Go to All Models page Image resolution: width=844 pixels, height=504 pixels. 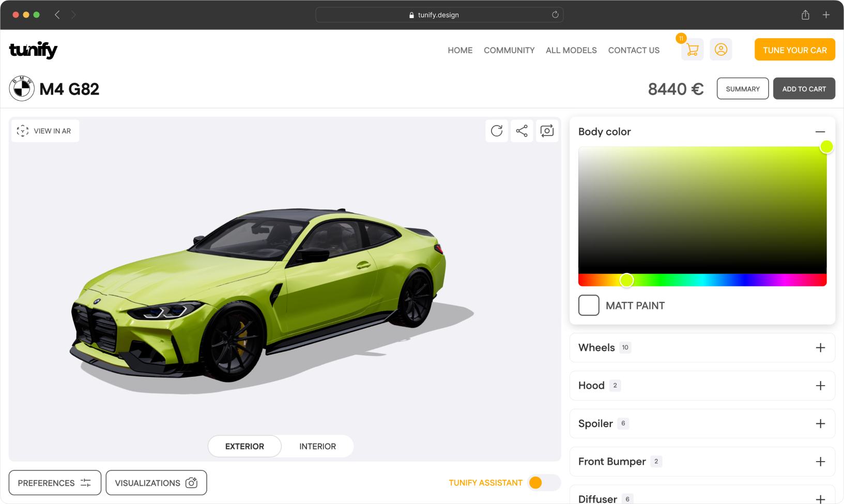pos(571,50)
